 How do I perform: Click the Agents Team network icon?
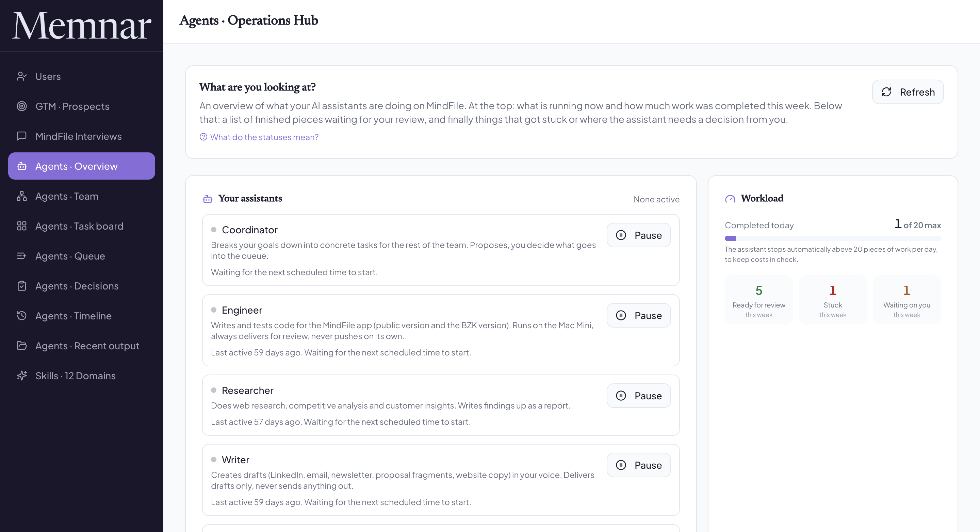22,196
